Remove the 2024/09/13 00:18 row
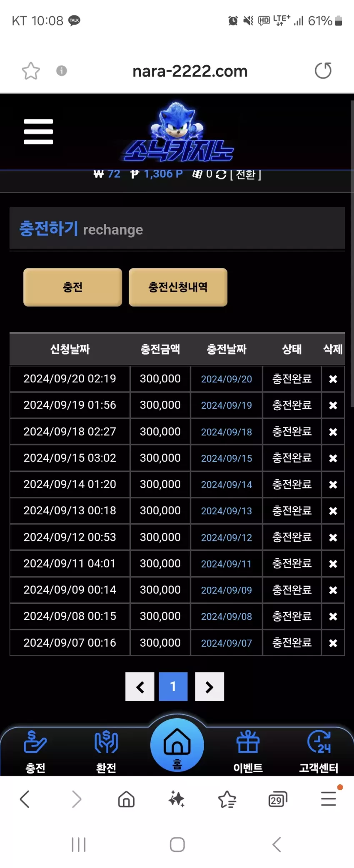 point(333,511)
